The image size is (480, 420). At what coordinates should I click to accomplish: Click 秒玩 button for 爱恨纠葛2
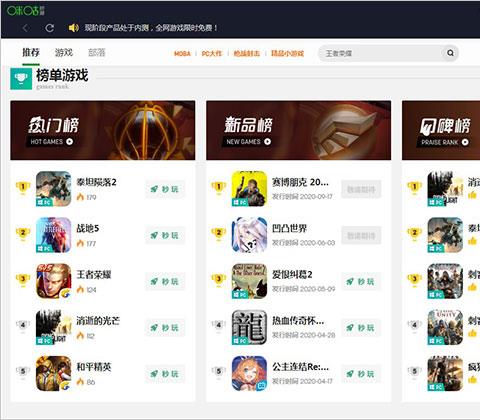pyautogui.click(x=361, y=282)
